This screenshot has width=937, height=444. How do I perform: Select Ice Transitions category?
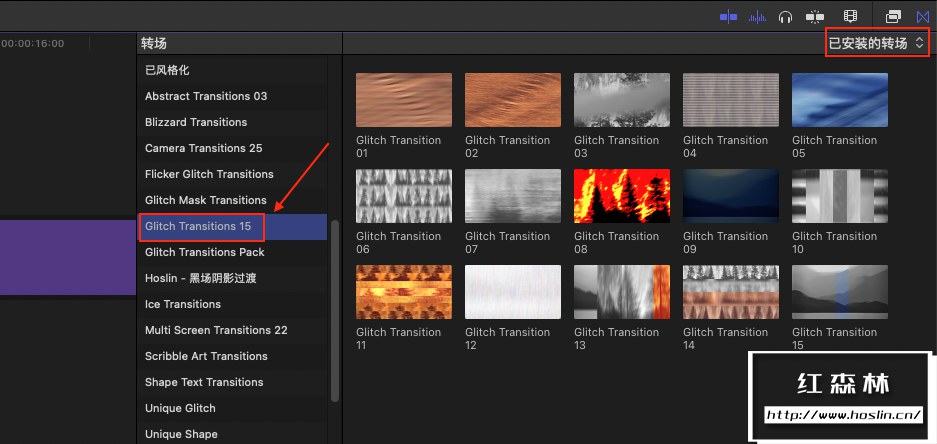232,304
